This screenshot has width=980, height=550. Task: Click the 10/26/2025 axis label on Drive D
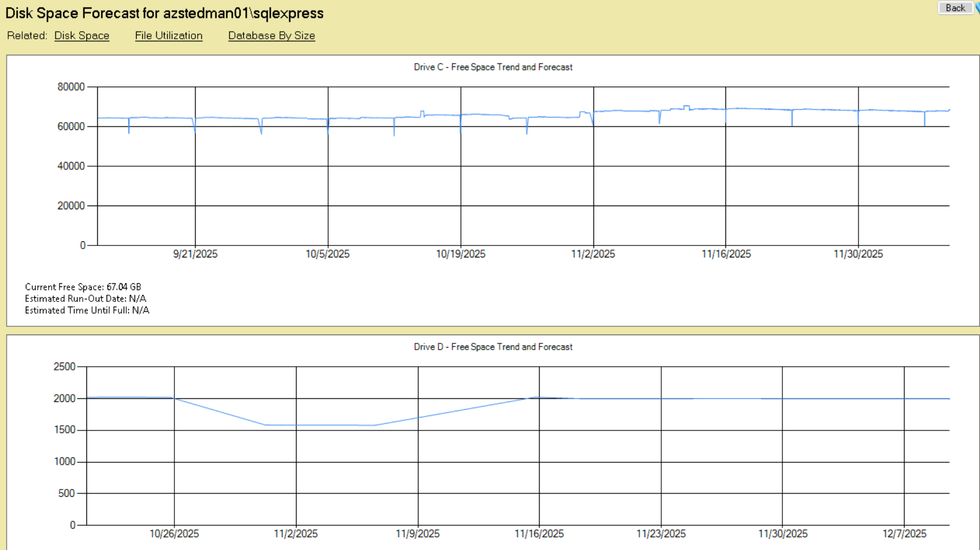tap(174, 534)
